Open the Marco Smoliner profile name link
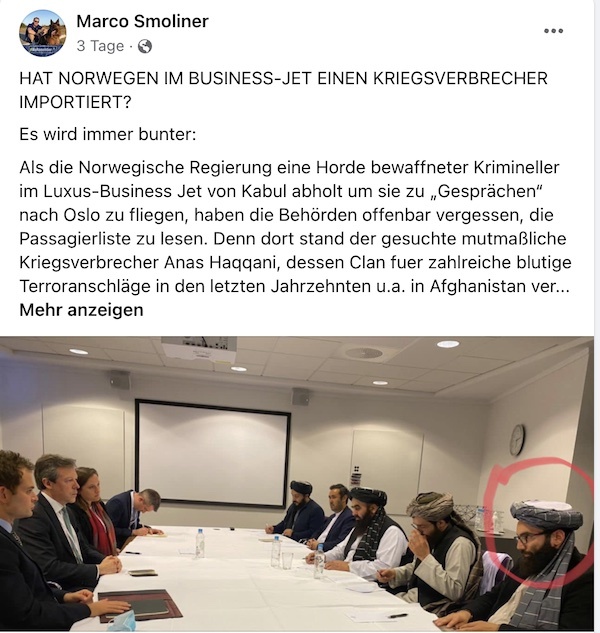This screenshot has height=633, width=600. [142, 21]
